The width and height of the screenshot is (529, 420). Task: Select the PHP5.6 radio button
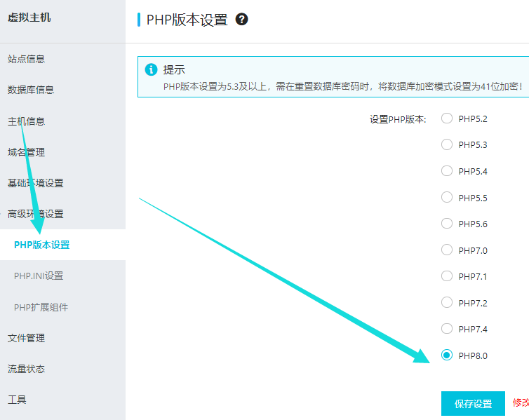click(x=447, y=224)
